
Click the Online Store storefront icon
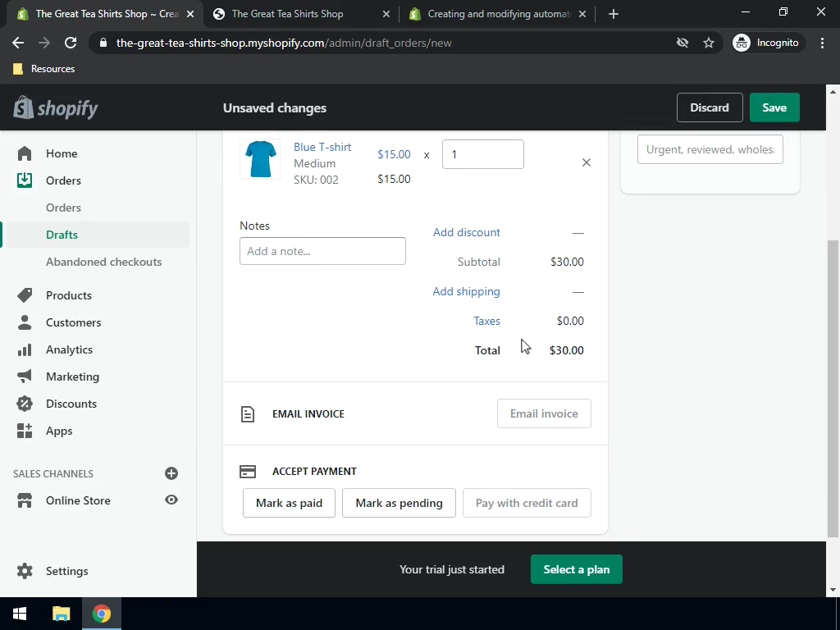(x=25, y=500)
